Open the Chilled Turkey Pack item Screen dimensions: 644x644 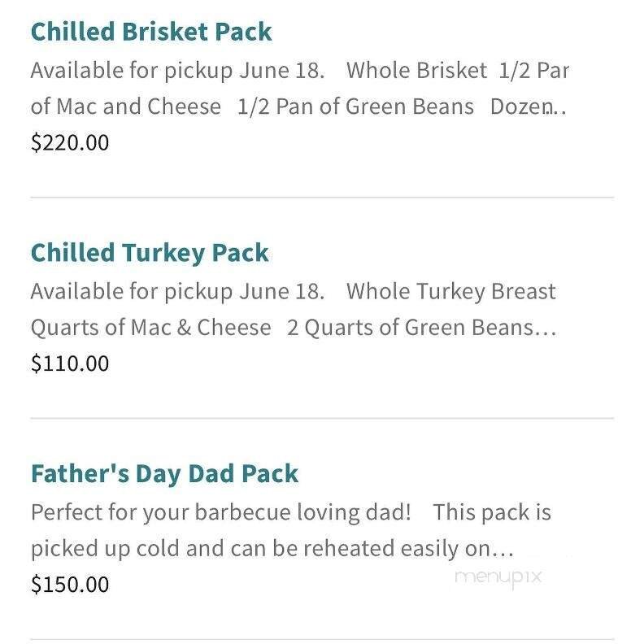click(149, 253)
